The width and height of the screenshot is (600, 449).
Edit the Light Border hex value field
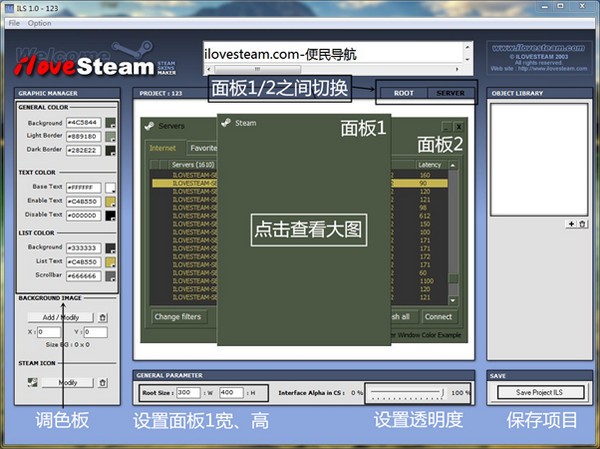pyautogui.click(x=84, y=137)
